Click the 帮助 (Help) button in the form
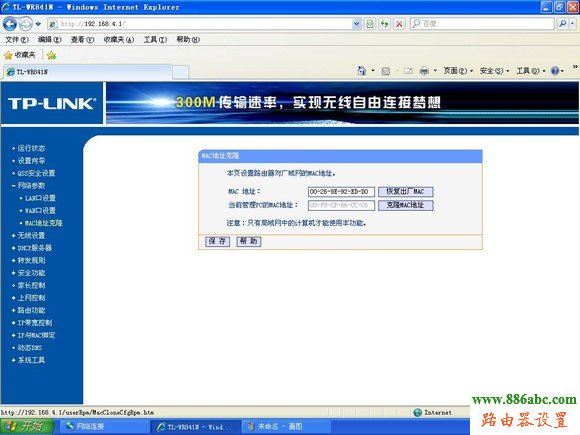Screen dimensions: 580x435 pos(249,241)
